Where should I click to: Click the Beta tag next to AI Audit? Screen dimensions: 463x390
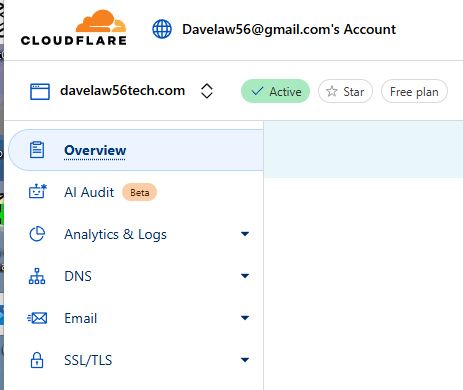pyautogui.click(x=139, y=192)
